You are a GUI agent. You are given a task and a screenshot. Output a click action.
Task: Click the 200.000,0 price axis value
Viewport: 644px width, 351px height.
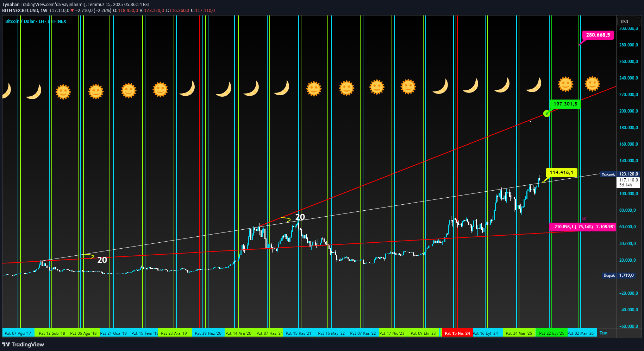click(x=629, y=111)
